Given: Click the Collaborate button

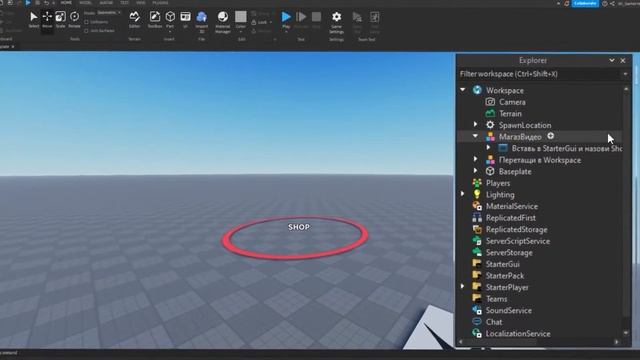Looking at the screenshot, I should click(x=585, y=3).
